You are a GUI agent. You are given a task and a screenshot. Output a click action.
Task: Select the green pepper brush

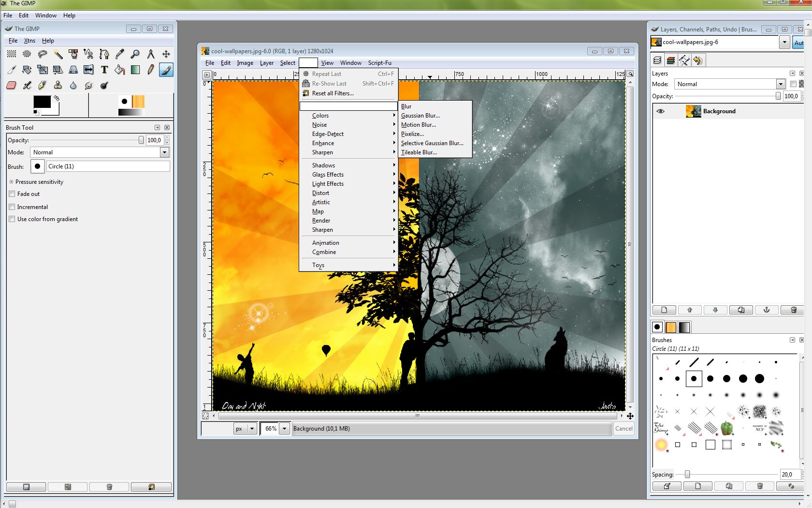(x=726, y=428)
